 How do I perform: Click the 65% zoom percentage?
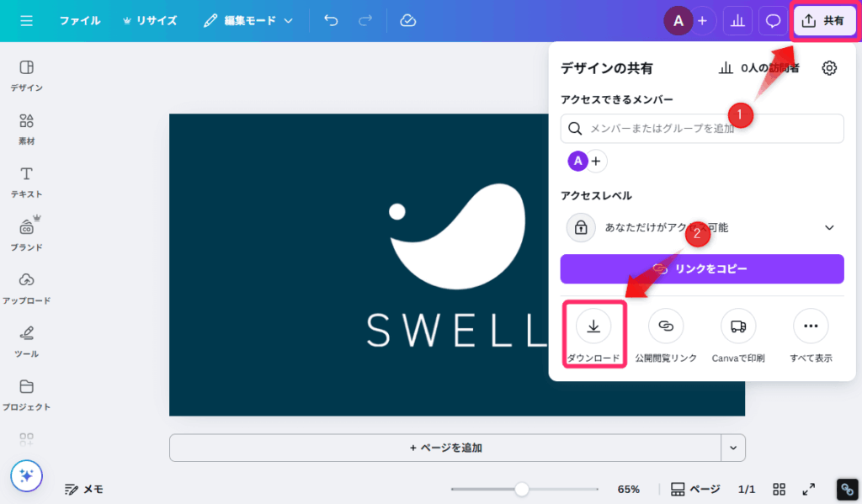tap(628, 489)
